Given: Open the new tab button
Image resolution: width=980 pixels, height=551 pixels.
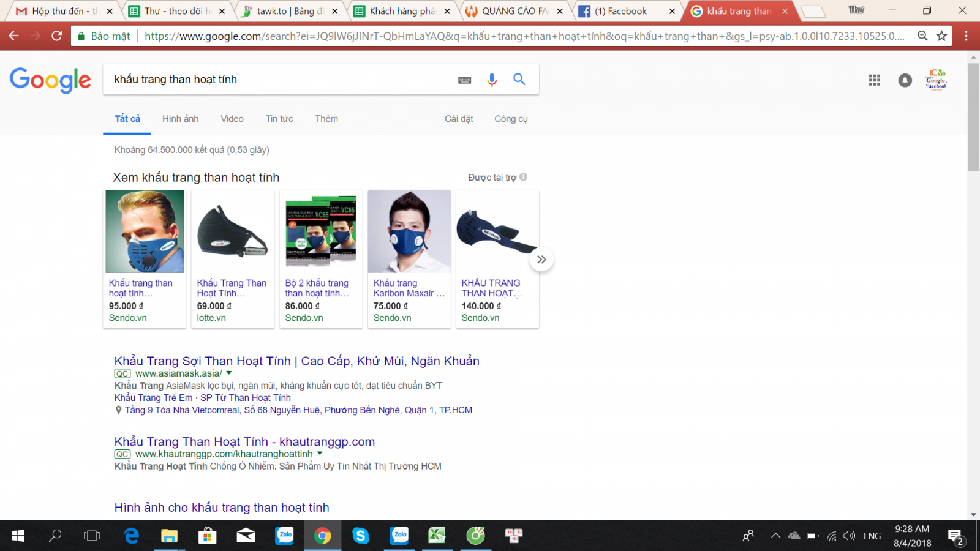Looking at the screenshot, I should pyautogui.click(x=813, y=11).
